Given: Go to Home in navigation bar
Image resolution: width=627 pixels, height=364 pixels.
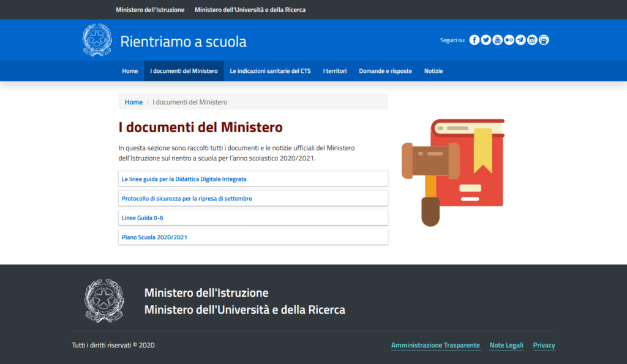Looking at the screenshot, I should pos(130,71).
